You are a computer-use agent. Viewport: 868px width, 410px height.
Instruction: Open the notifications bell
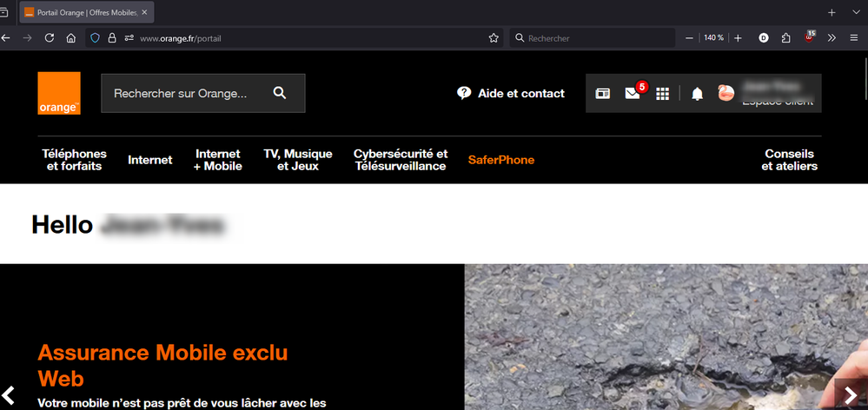coord(698,94)
